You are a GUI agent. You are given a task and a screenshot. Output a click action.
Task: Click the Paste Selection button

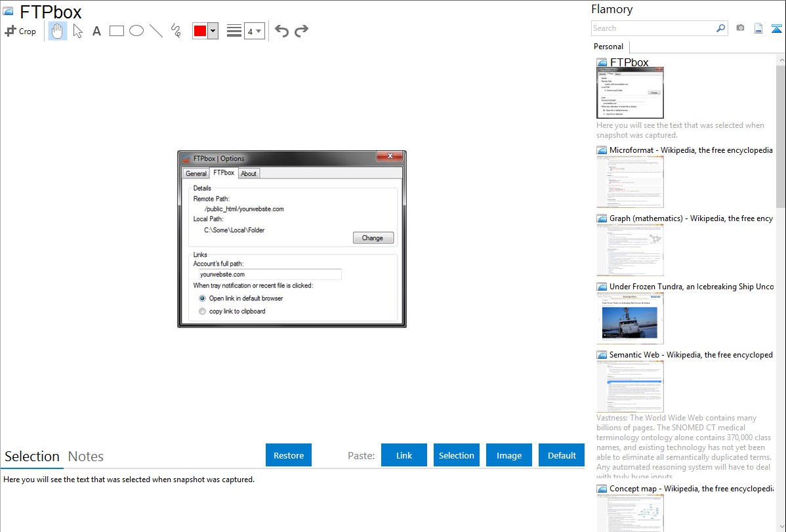457,455
